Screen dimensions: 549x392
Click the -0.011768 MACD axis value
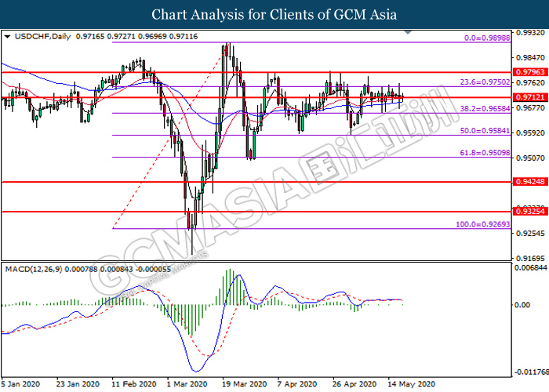[x=531, y=372]
